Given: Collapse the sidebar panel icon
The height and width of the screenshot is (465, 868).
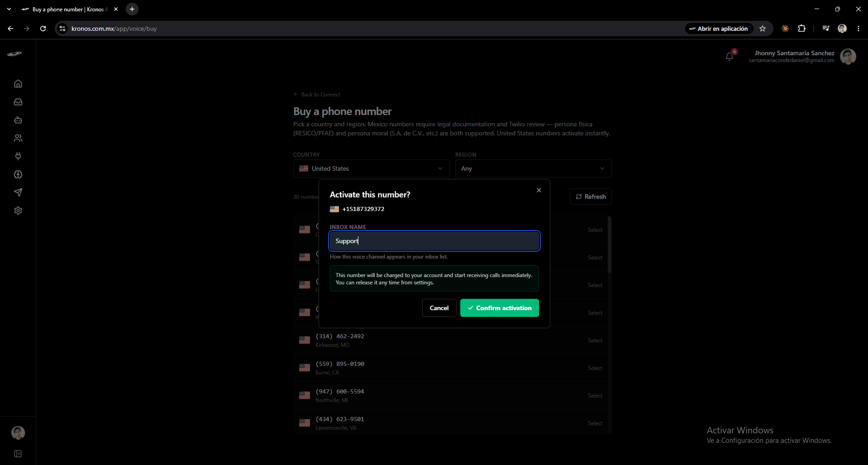Looking at the screenshot, I should pos(18,454).
